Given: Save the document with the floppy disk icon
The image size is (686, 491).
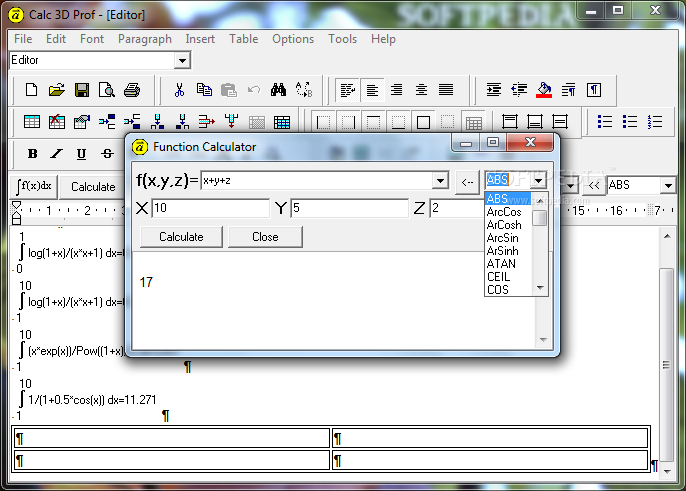Looking at the screenshot, I should click(x=82, y=90).
